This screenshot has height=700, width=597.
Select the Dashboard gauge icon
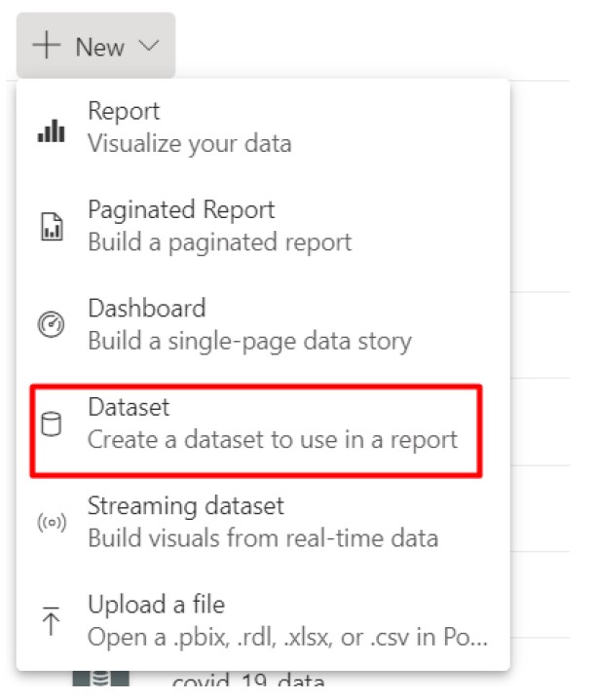[x=51, y=324]
